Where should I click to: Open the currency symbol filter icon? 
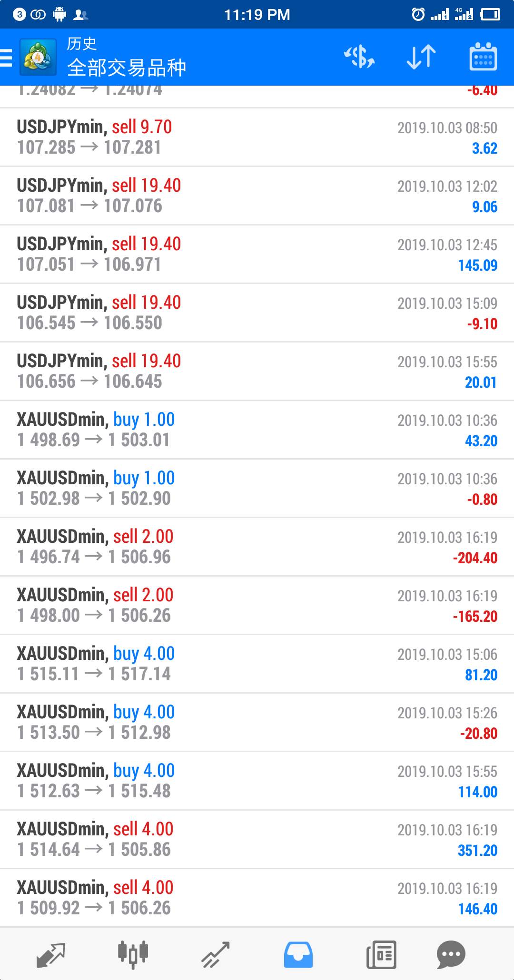click(x=359, y=57)
